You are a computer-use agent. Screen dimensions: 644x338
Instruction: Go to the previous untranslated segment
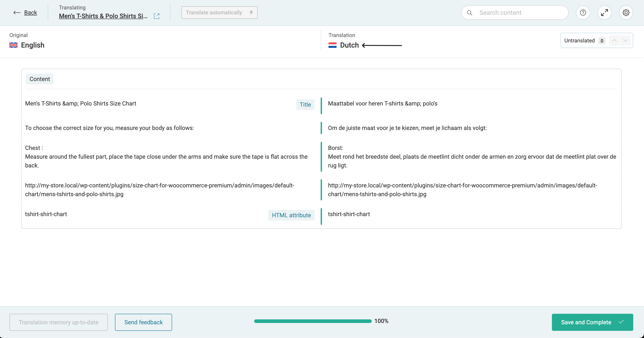pyautogui.click(x=614, y=41)
